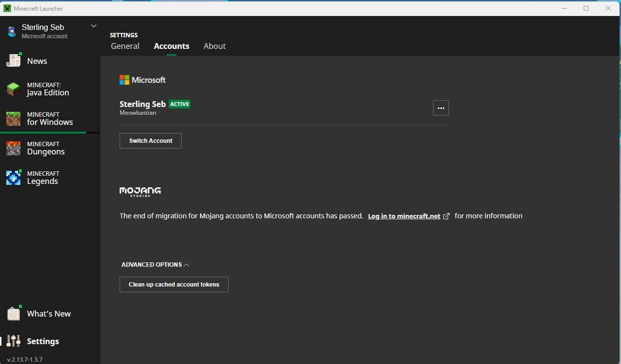Open Minecraft Dungeons in the sidebar
The image size is (621, 364).
click(50, 149)
